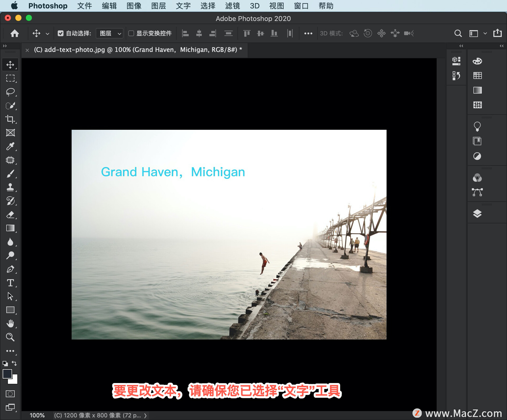Open Change Screen Mode options

point(10,407)
